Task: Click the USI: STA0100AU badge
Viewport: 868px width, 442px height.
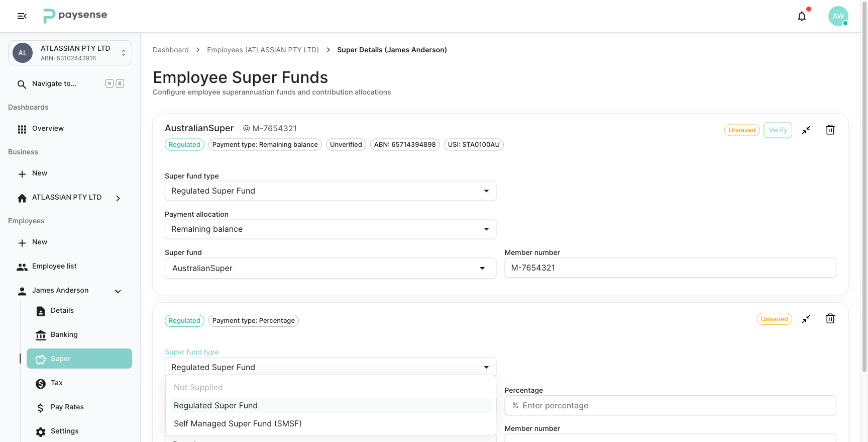Action: (474, 145)
